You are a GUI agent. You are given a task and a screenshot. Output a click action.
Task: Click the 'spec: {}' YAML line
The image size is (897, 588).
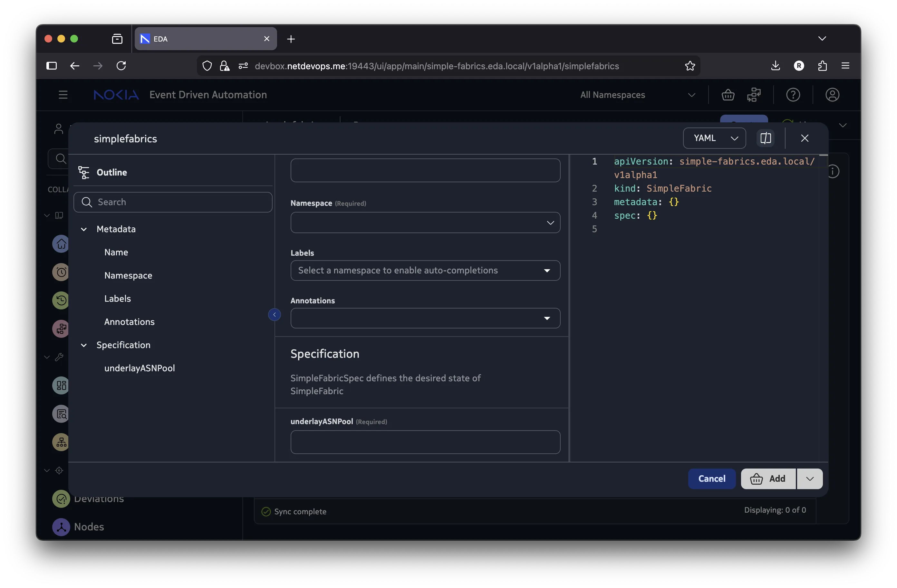(635, 215)
